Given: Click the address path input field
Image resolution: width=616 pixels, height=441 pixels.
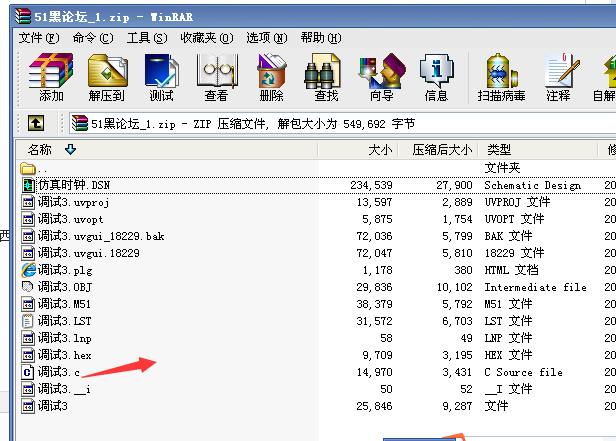Looking at the screenshot, I should pyautogui.click(x=343, y=124).
